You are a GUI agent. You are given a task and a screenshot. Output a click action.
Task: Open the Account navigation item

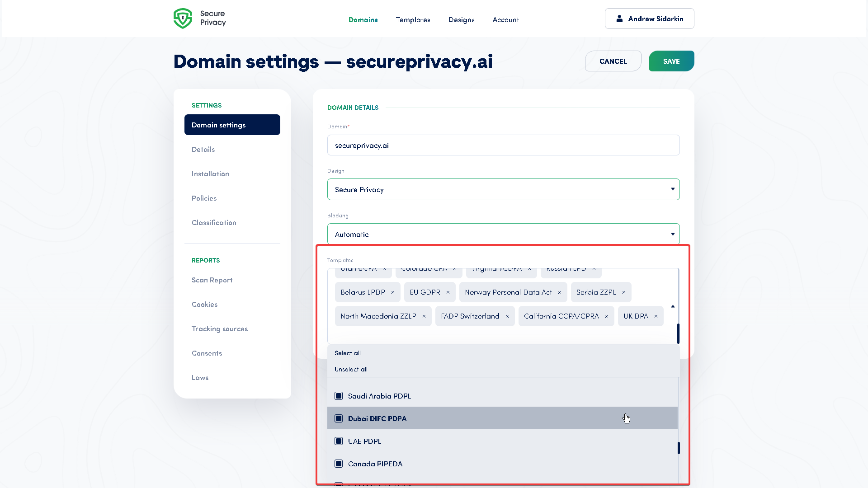coord(506,20)
